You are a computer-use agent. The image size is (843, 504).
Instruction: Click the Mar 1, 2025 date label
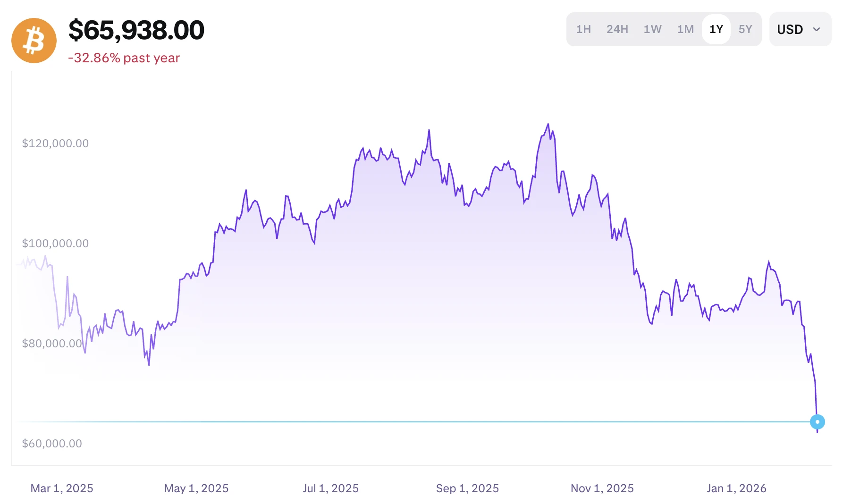point(62,488)
